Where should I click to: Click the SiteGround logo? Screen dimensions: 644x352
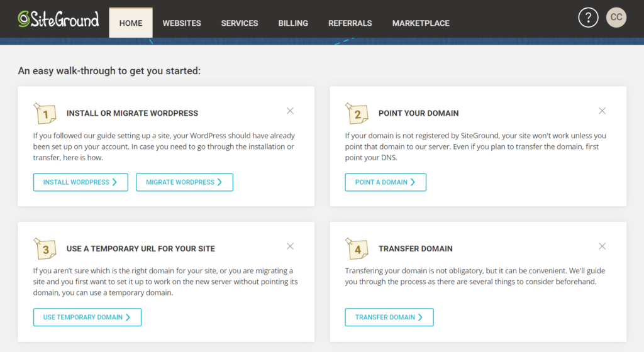point(58,19)
